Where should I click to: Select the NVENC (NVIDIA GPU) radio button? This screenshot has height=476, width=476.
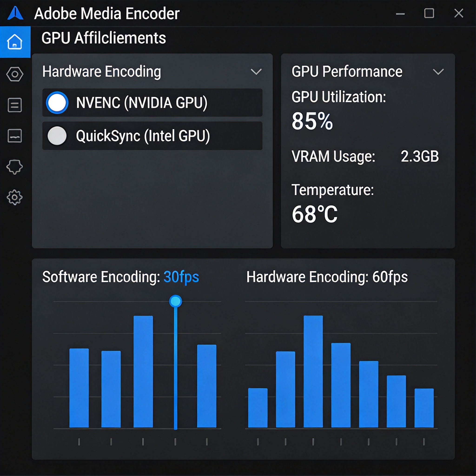pos(57,103)
